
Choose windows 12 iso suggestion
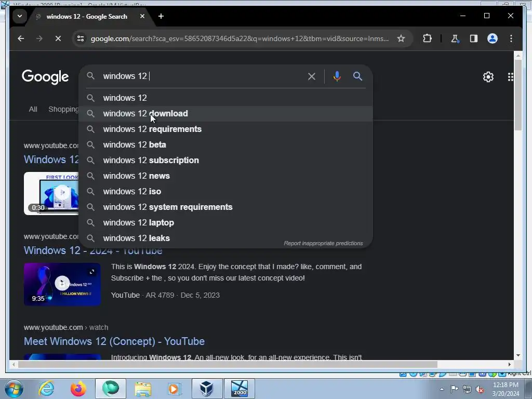pyautogui.click(x=225, y=191)
